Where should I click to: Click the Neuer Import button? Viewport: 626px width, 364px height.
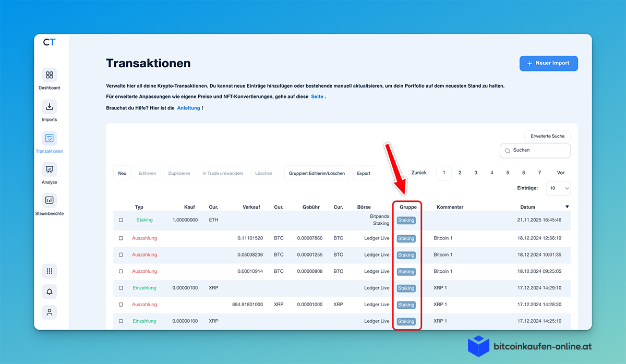pyautogui.click(x=549, y=63)
